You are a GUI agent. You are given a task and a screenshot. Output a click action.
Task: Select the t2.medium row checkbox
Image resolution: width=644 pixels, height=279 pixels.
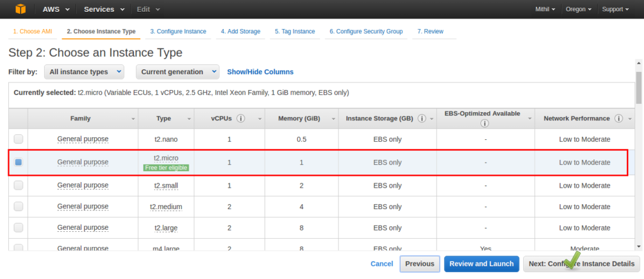coord(18,206)
